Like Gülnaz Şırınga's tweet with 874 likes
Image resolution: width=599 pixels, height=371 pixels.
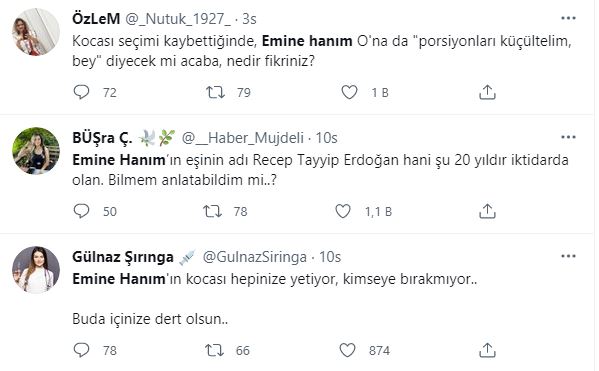(347, 350)
